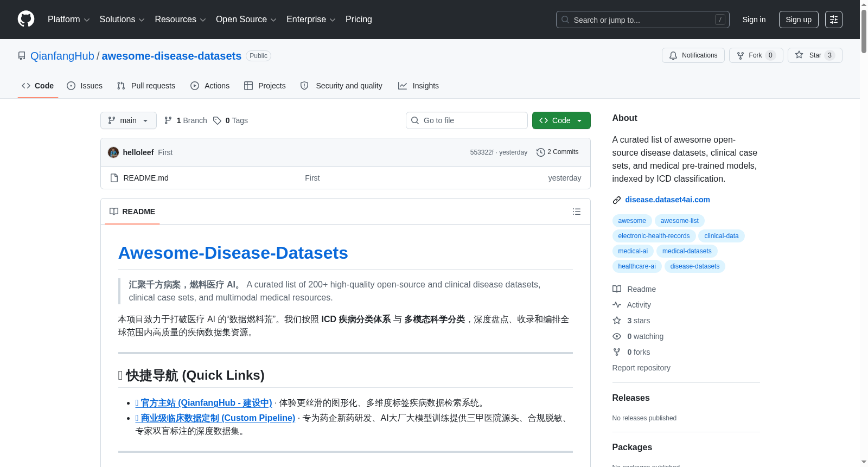This screenshot has height=467, width=868.
Task: Click the history clock icon beside 2 Commits
Action: (540, 152)
